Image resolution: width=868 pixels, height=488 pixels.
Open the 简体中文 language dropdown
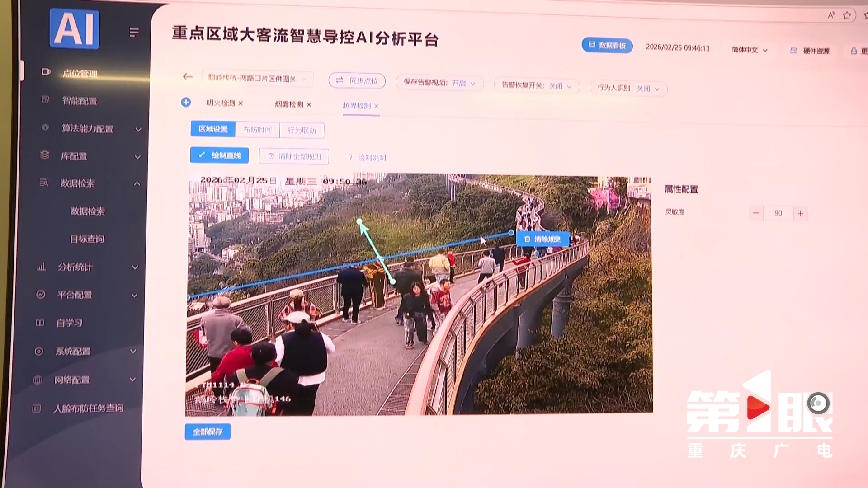click(748, 50)
